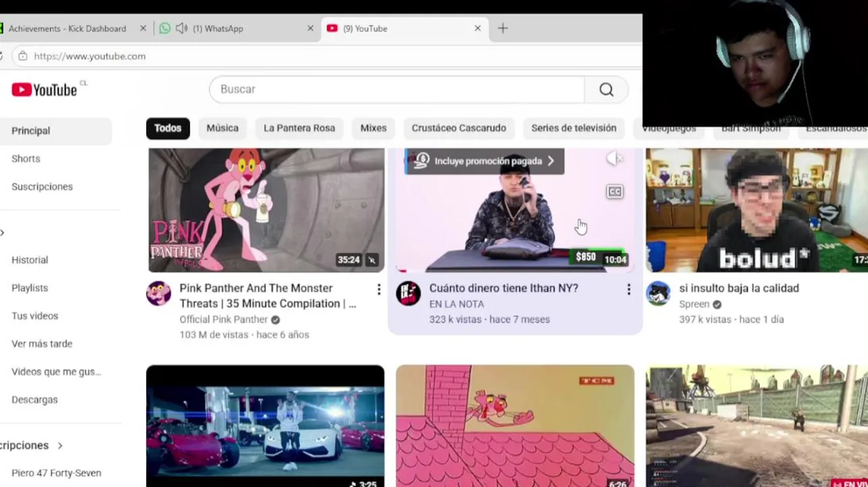Open the GTA gameplay video thumbnail
This screenshot has height=487, width=868.
[756, 426]
